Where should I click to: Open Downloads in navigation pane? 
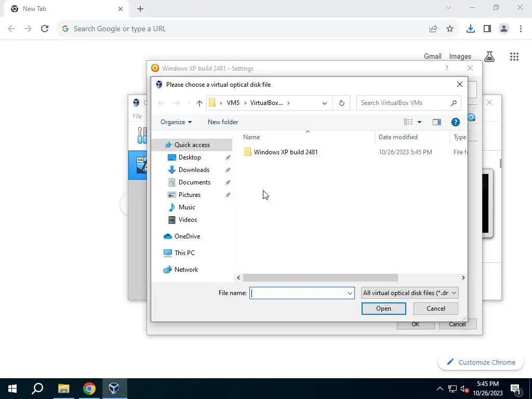point(194,170)
